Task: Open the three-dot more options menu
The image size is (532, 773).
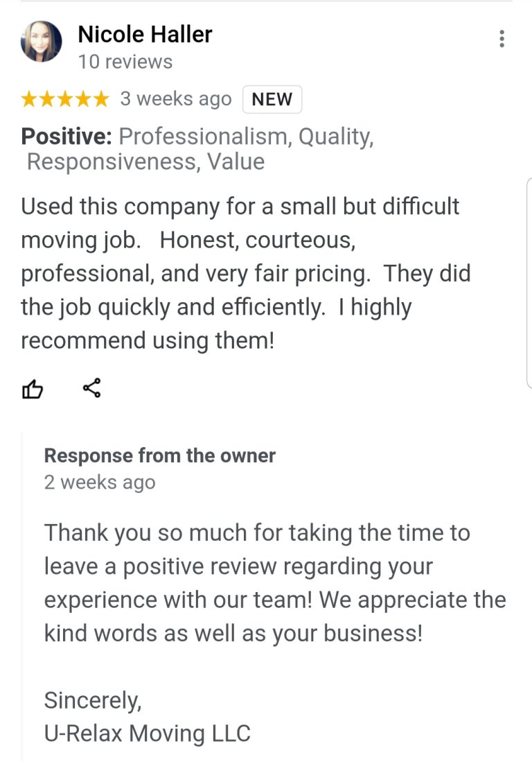Action: click(502, 40)
